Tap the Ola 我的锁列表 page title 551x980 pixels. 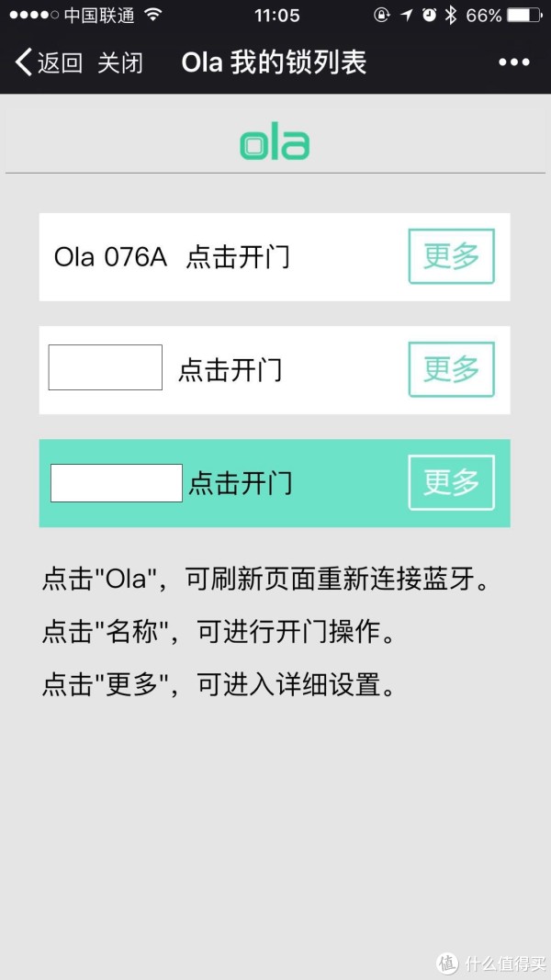(274, 63)
